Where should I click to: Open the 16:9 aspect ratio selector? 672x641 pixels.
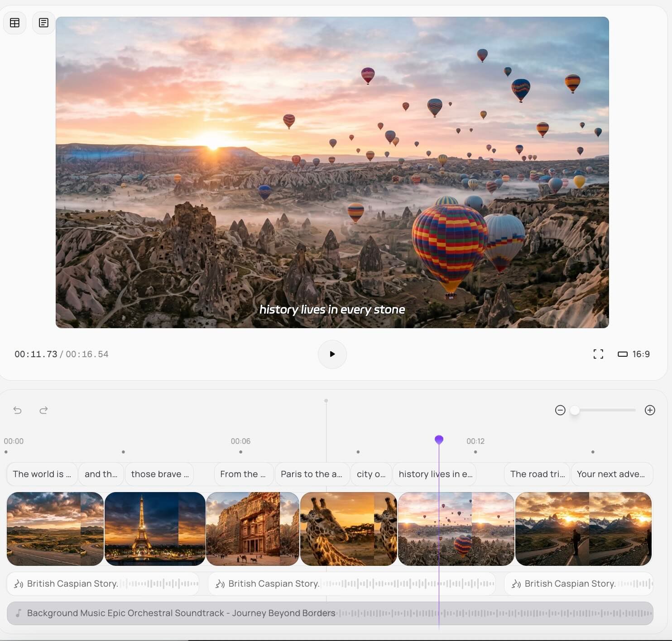634,354
